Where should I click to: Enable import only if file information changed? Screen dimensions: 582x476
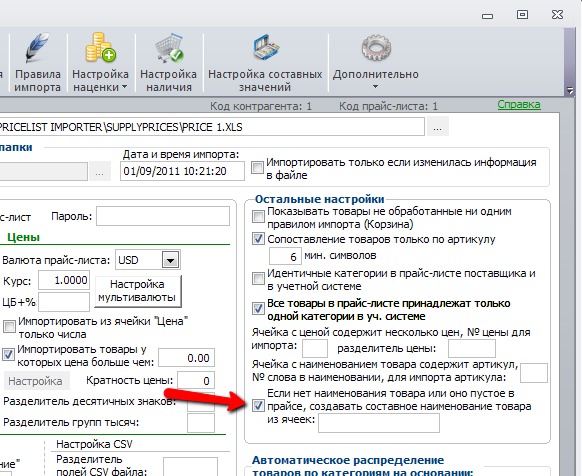[x=257, y=167]
